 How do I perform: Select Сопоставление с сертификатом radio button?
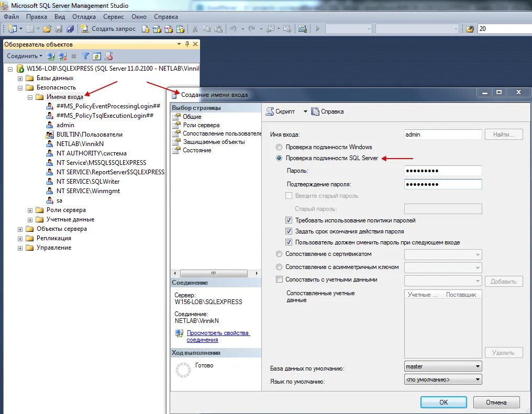[279, 254]
